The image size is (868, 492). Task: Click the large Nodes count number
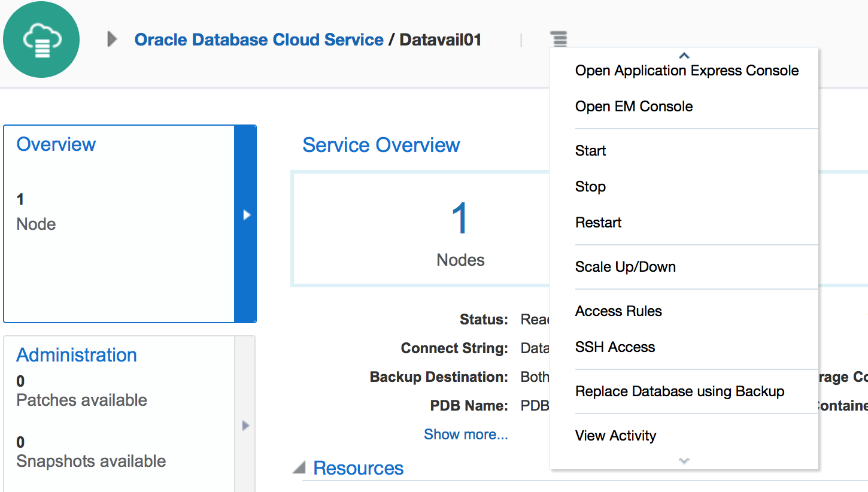tap(460, 218)
